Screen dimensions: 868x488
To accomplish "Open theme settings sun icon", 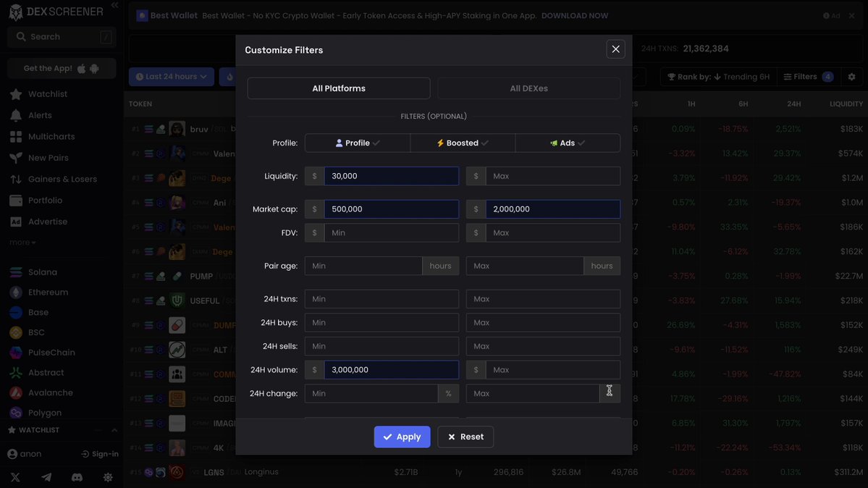I will click(108, 477).
